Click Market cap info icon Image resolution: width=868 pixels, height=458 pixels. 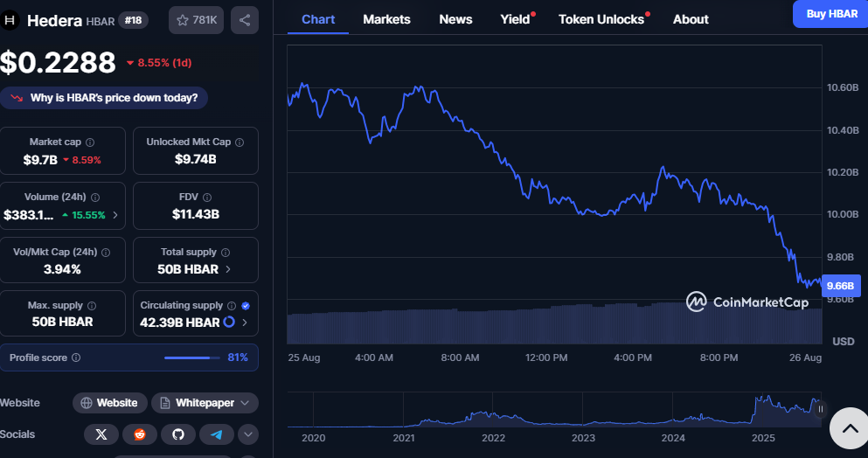click(90, 142)
